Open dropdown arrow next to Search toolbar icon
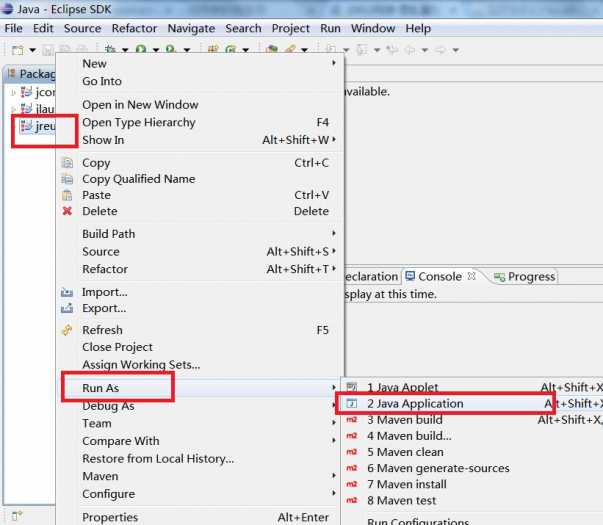603x525 pixels. [305, 50]
